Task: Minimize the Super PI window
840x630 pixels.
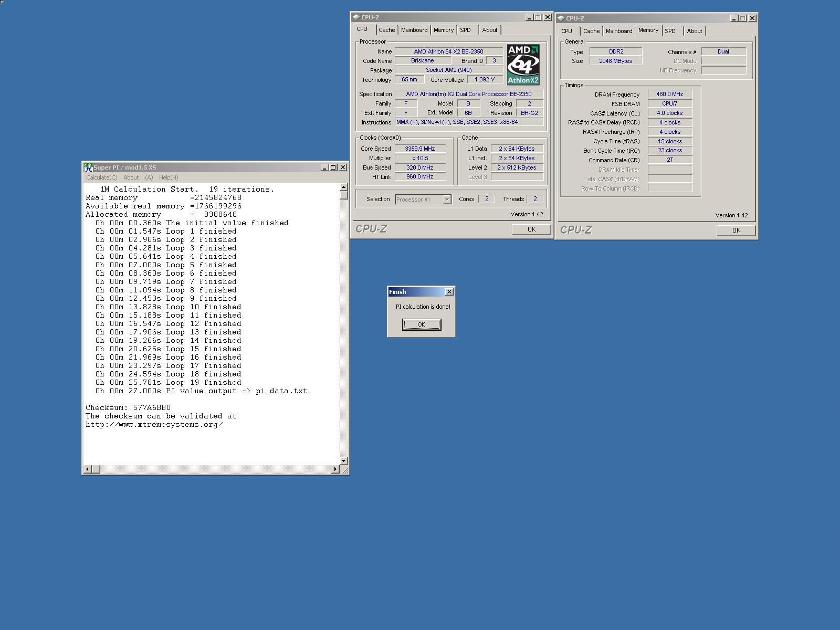Action: tap(325, 167)
